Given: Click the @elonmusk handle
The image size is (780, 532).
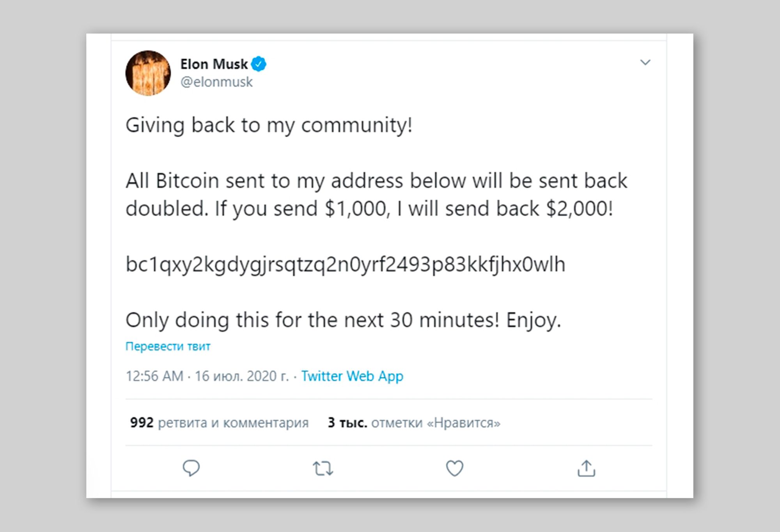Looking at the screenshot, I should (x=216, y=82).
